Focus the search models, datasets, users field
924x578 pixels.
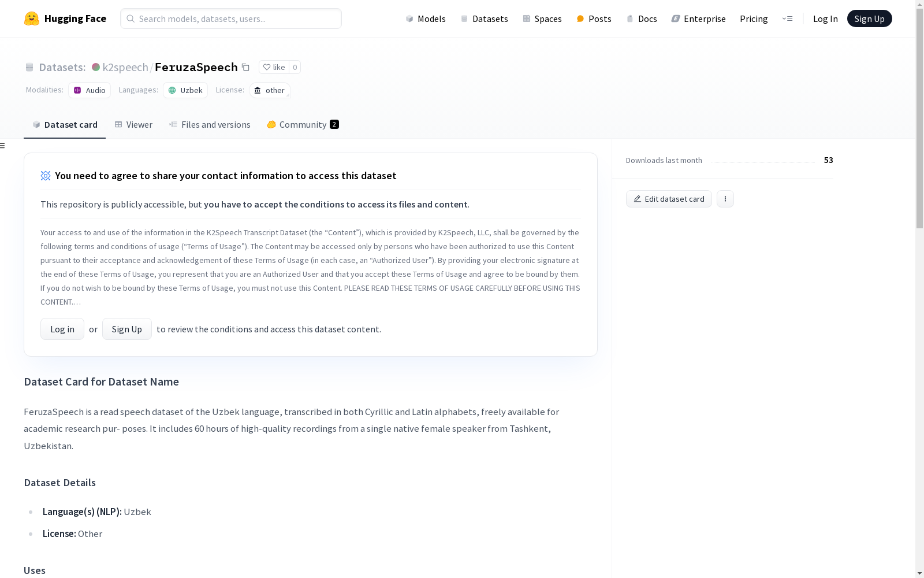click(231, 18)
